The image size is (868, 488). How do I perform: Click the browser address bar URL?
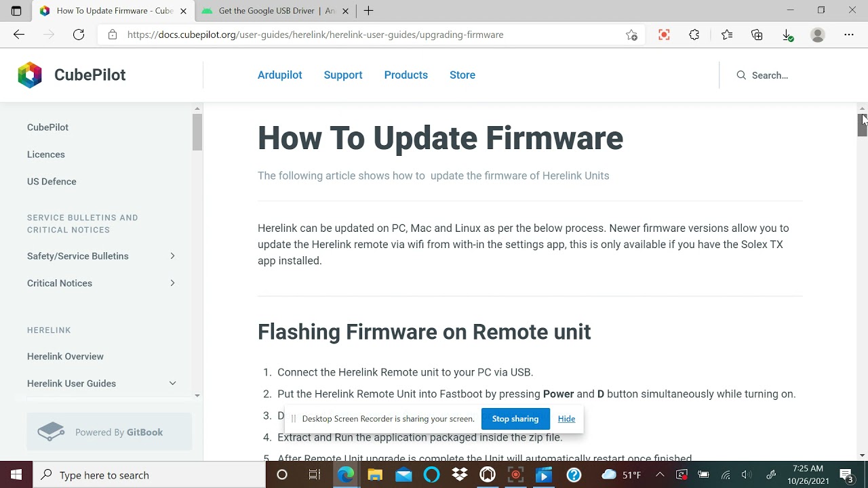pyautogui.click(x=315, y=35)
